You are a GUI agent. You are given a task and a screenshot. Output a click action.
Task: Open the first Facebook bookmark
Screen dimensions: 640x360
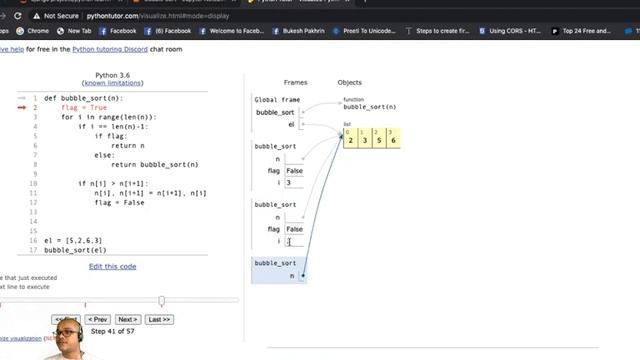pos(118,31)
